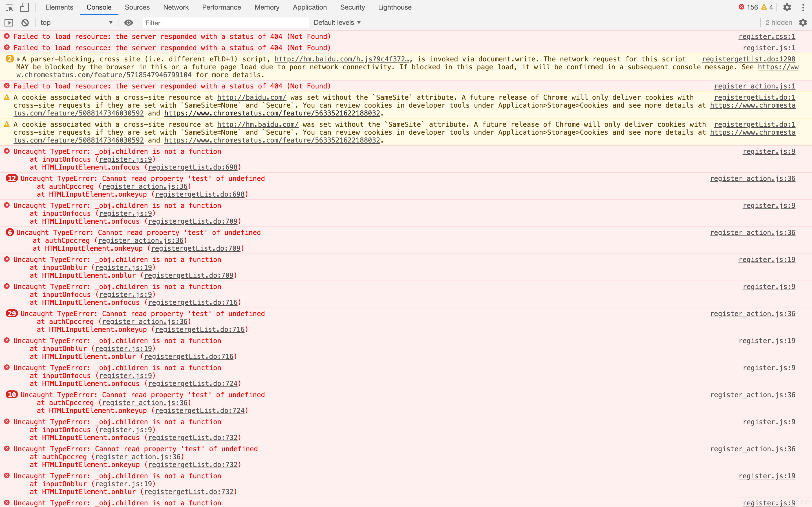Click the 2 hidden messages label
Viewport: 812px width, 507px height.
click(x=778, y=23)
